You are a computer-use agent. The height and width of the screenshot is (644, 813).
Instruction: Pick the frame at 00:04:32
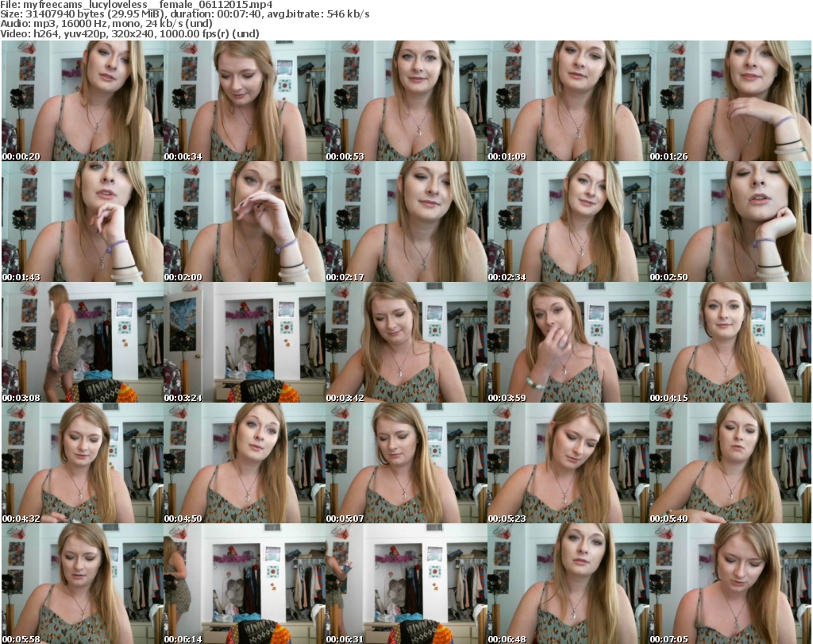[x=82, y=464]
